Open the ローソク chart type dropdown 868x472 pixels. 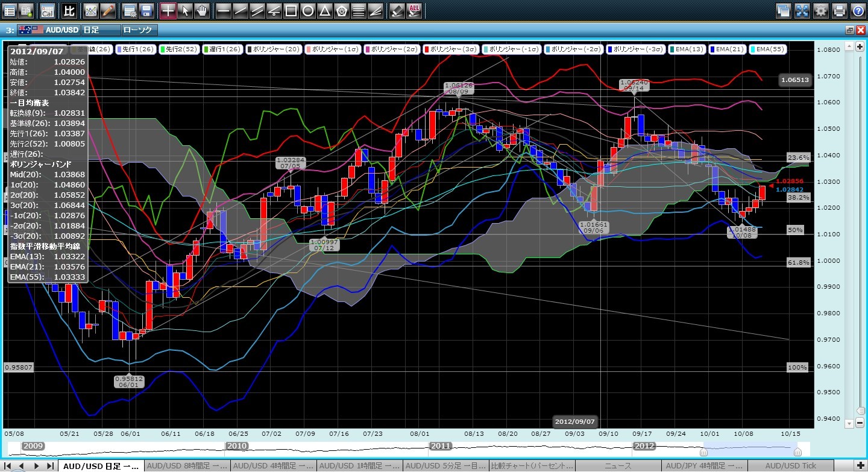coord(139,30)
